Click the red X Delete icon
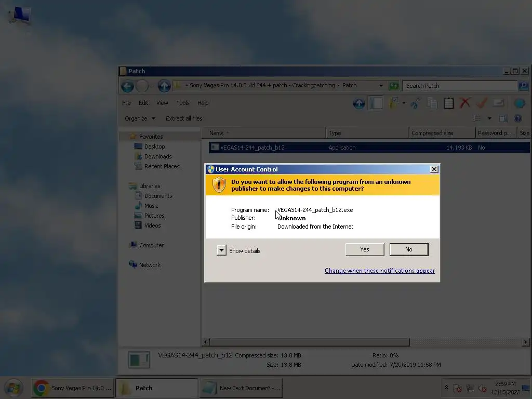Screen dimensions: 532x399 pyautogui.click(x=465, y=103)
